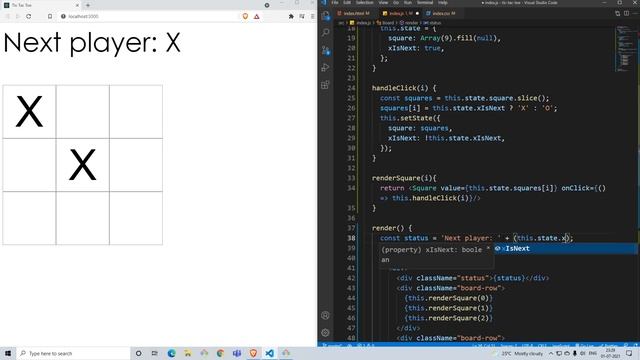
Task: Reload the browser page
Action: click(29, 16)
